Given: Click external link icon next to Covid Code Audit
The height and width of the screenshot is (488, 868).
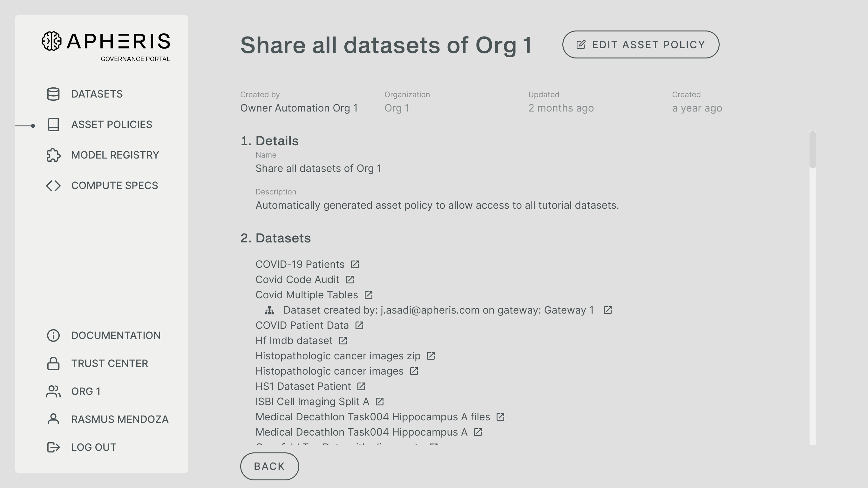Looking at the screenshot, I should click(350, 279).
